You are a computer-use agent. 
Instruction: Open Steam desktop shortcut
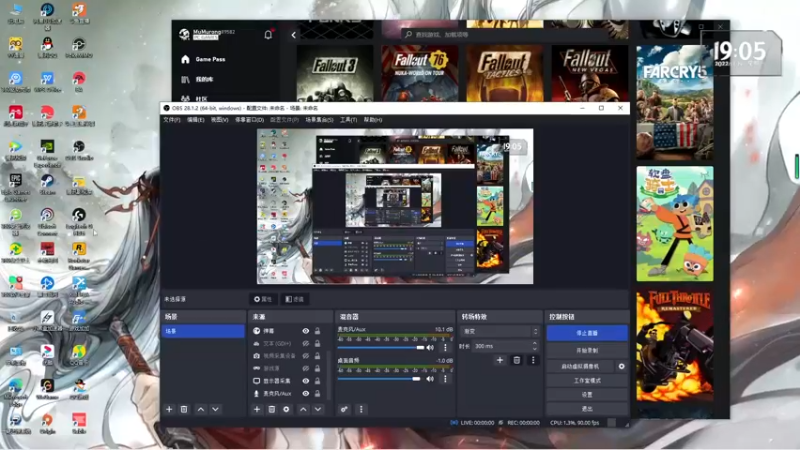[x=47, y=185]
